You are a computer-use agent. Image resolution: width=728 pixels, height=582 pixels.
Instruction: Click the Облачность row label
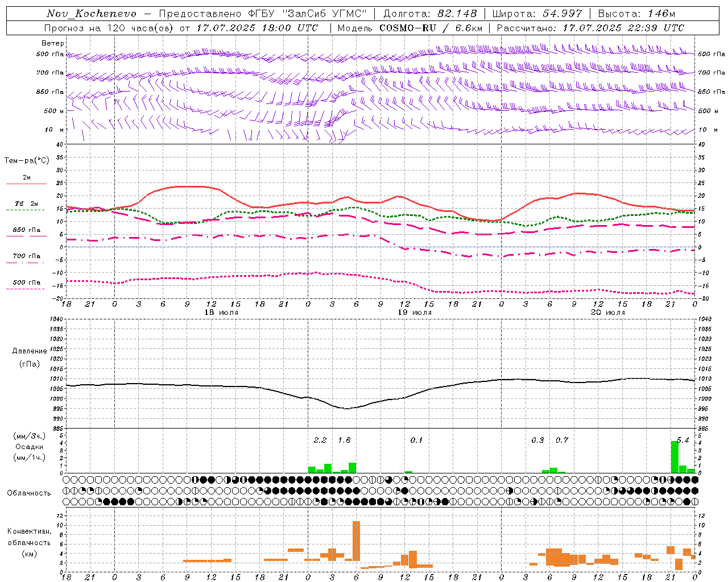(x=28, y=493)
